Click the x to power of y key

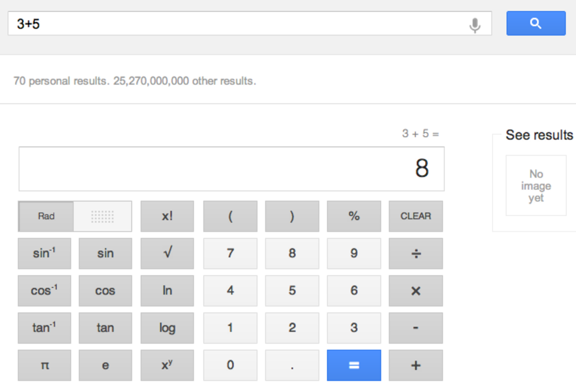pyautogui.click(x=167, y=365)
